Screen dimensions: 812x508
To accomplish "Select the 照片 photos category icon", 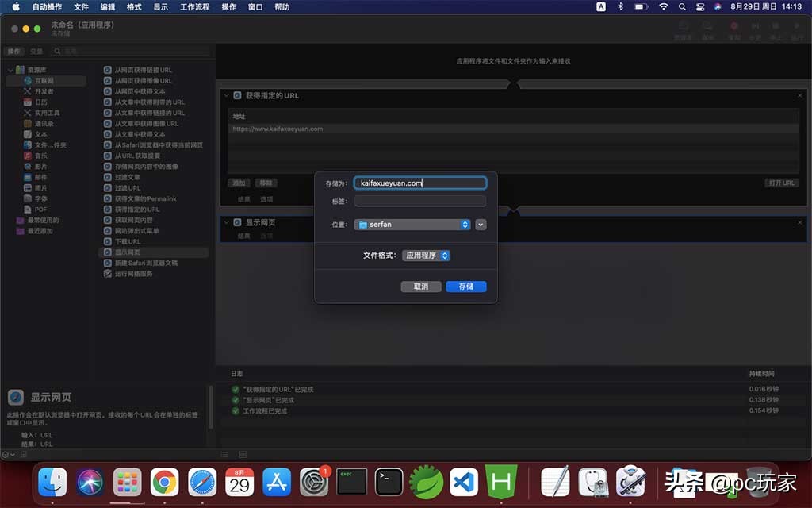I will pos(29,187).
